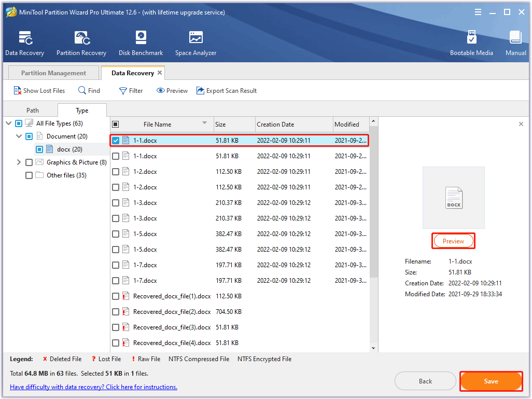Click the Find magnifier tool
The image size is (532, 399).
(89, 91)
